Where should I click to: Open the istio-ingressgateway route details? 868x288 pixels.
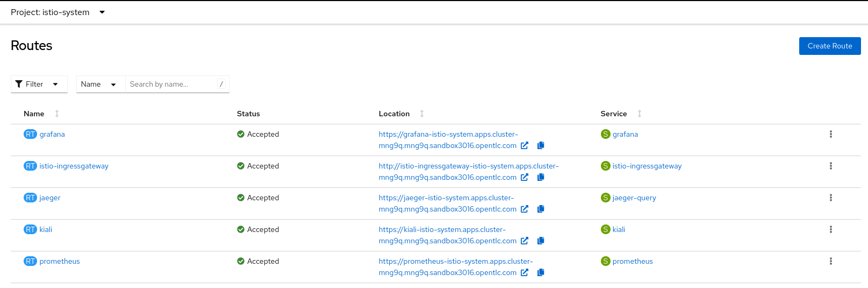74,166
